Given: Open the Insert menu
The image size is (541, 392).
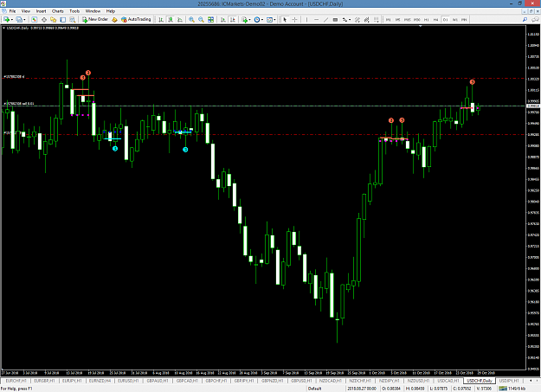Looking at the screenshot, I should [x=41, y=11].
